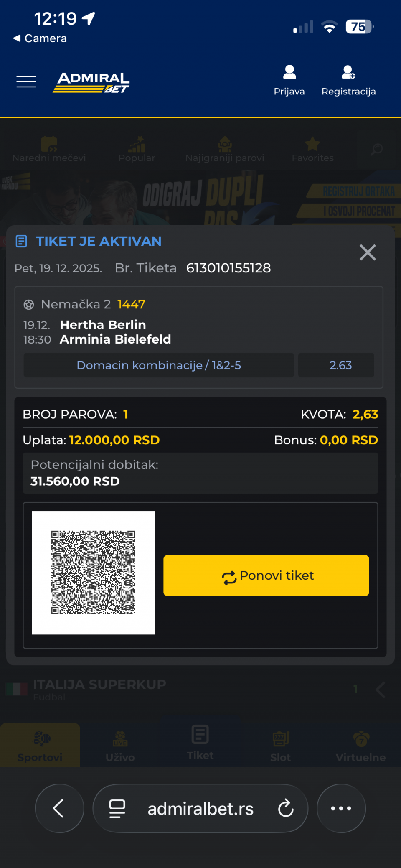This screenshot has width=401, height=868.
Task: Tap the Prijava login icon
Action: click(x=289, y=73)
